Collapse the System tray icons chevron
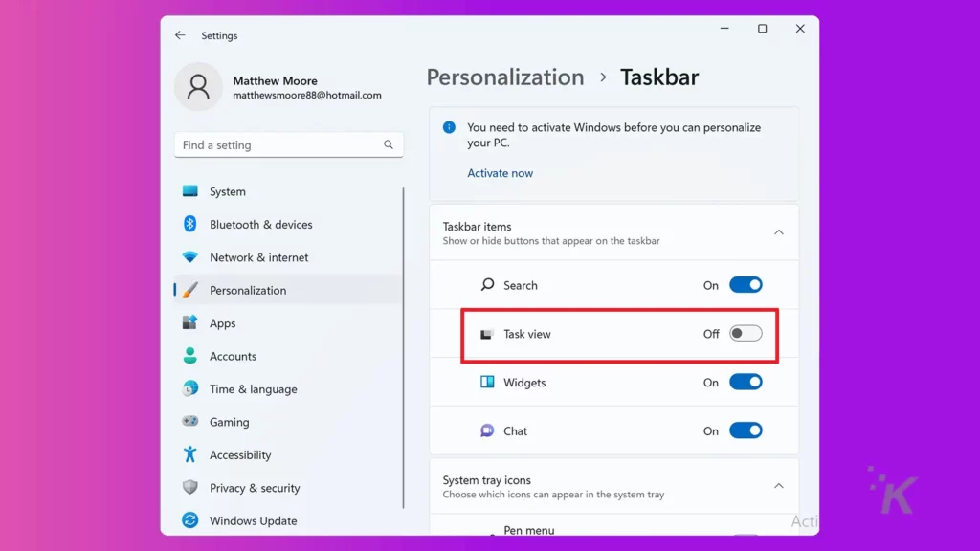 click(779, 486)
